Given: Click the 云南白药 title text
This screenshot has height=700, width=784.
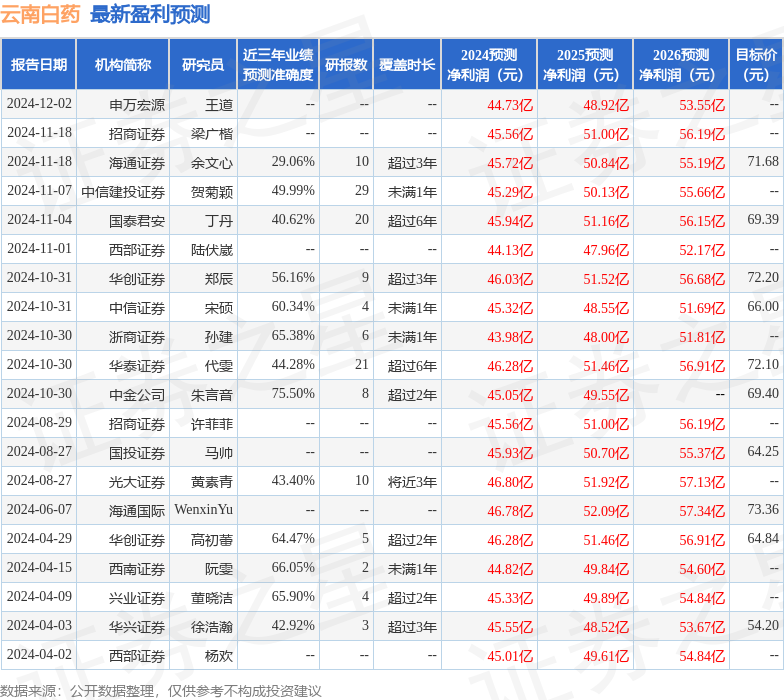Looking at the screenshot, I should [x=40, y=14].
